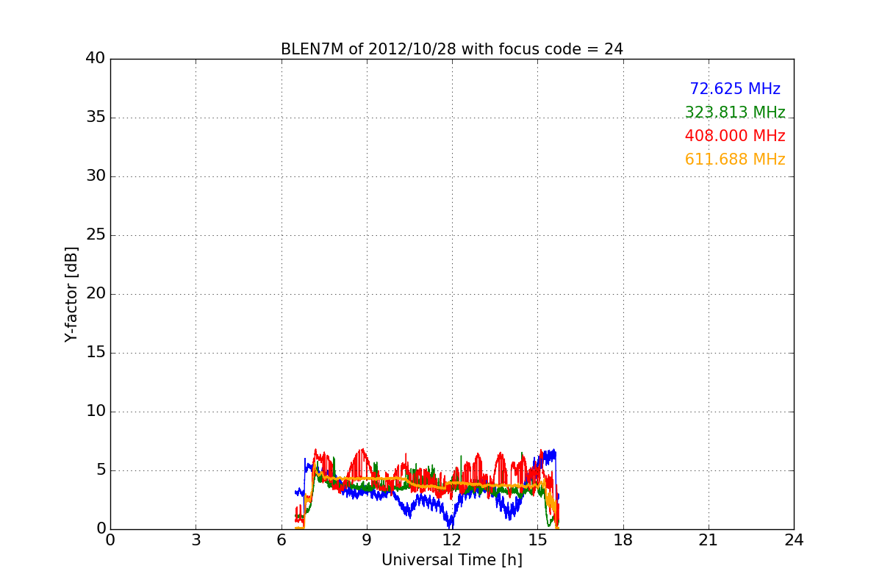Select the '408.000 MHz' red legend label
The image size is (882, 588).
tap(735, 136)
